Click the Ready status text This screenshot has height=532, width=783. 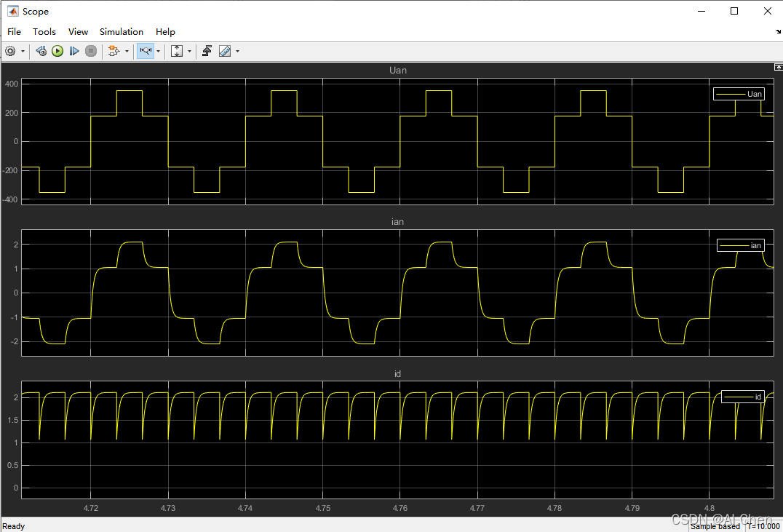pos(14,526)
